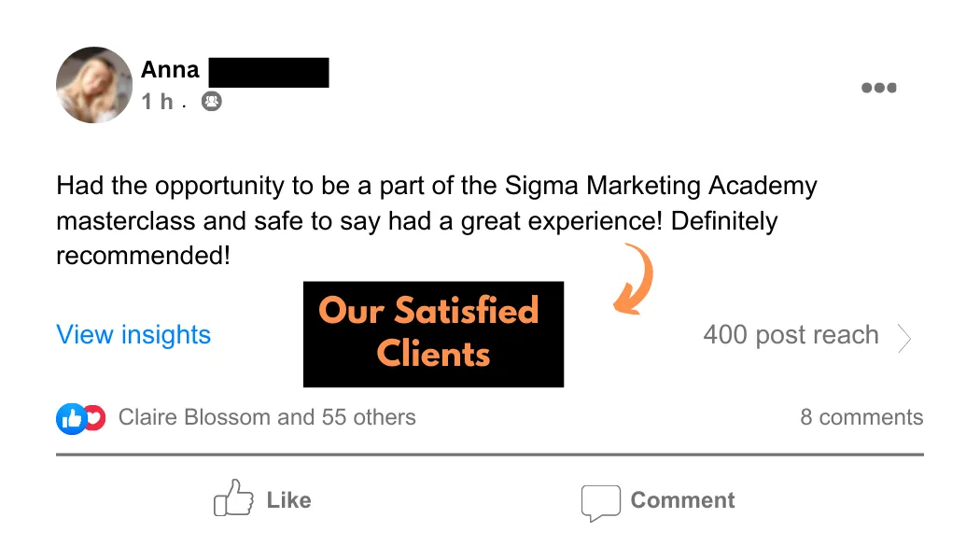Show the 8 comments
The width and height of the screenshot is (980, 560).
click(861, 417)
